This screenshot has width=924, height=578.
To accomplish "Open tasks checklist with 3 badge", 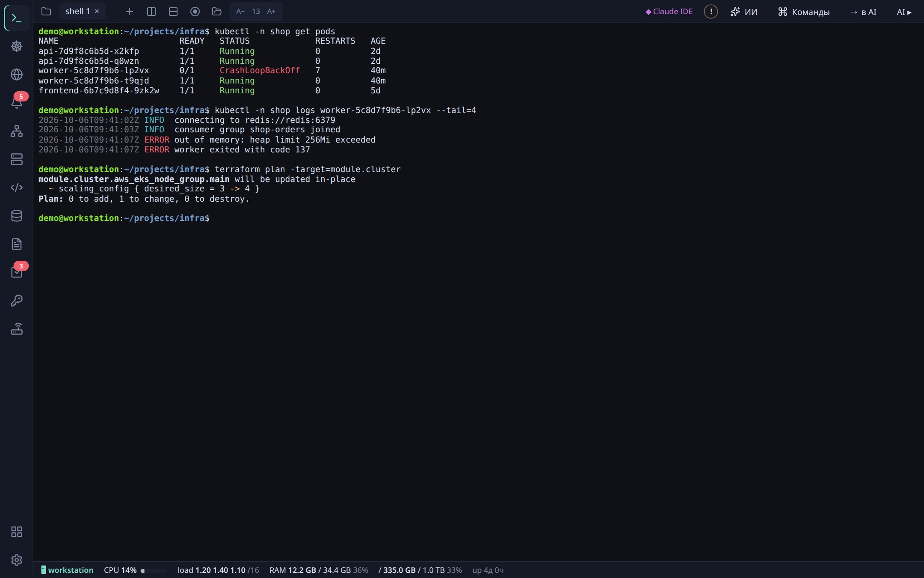I will (17, 272).
